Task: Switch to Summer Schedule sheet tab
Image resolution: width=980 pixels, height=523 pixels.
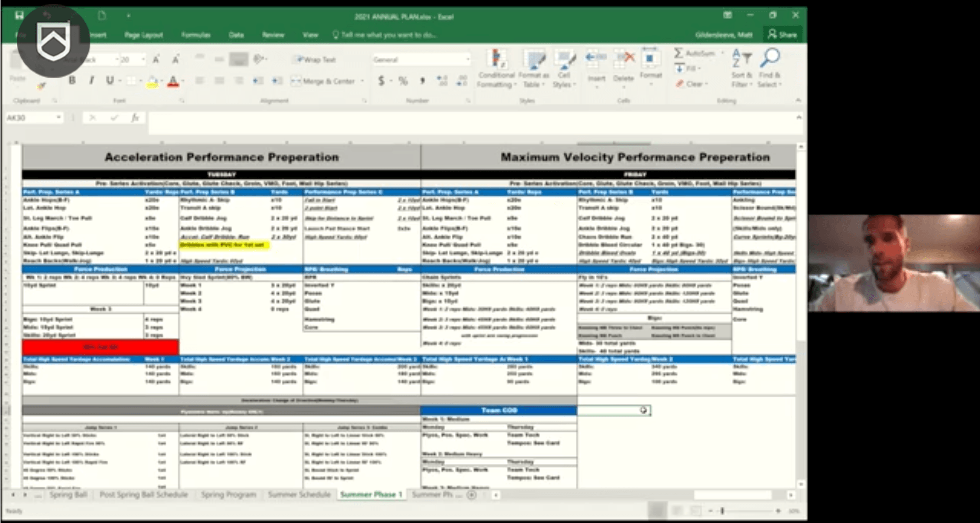Action: coord(299,494)
